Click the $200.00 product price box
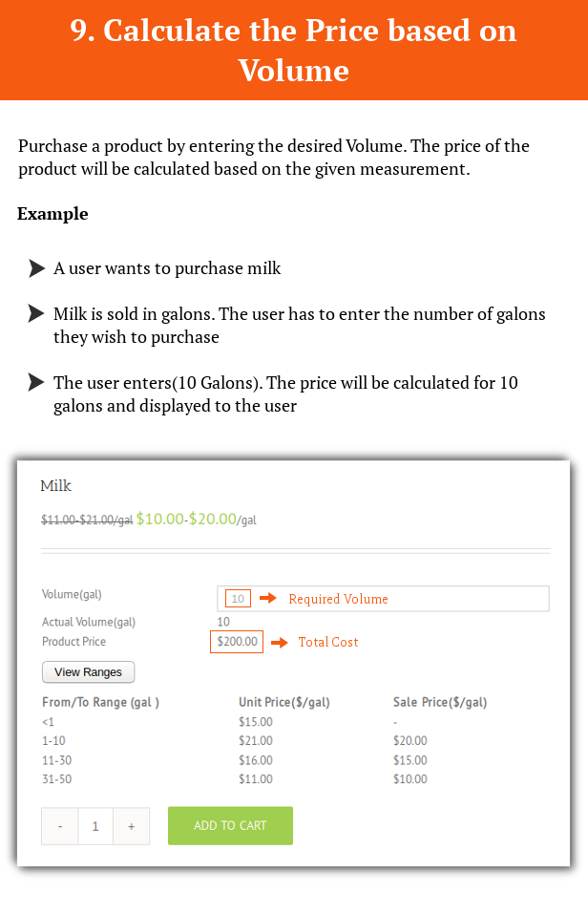 click(x=237, y=642)
